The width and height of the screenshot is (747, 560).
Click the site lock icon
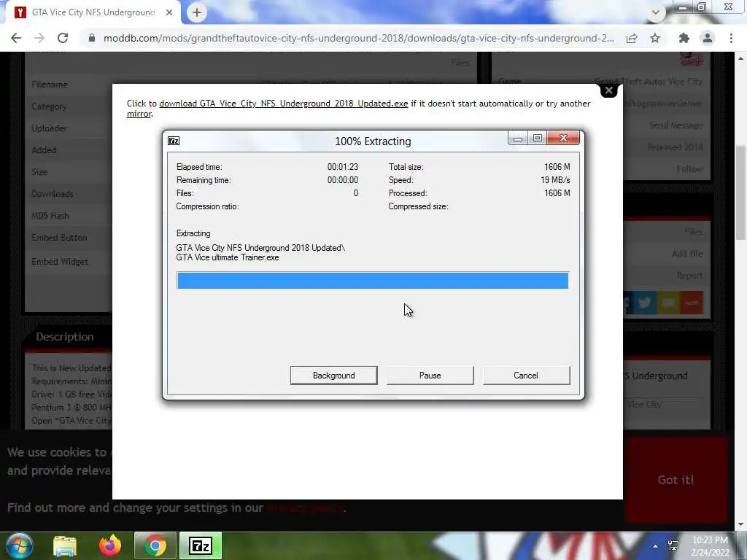click(x=91, y=38)
